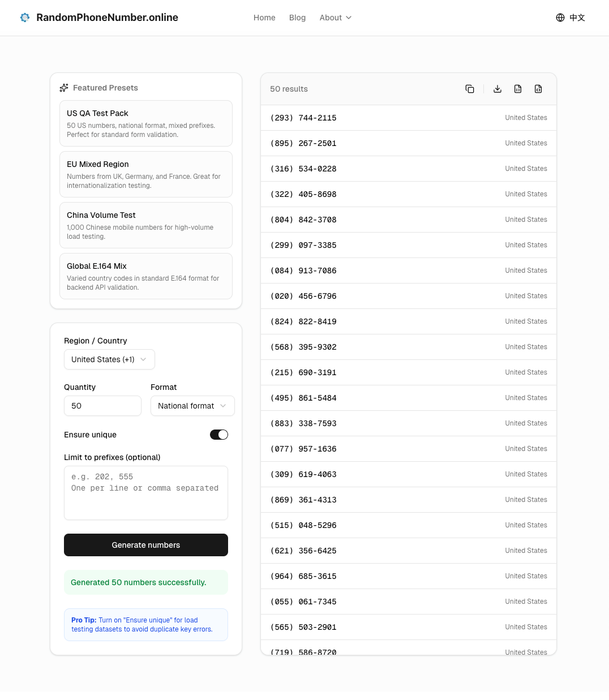Image resolution: width=609 pixels, height=700 pixels.
Task: Click the number (824) 822-8419
Action: tap(303, 321)
